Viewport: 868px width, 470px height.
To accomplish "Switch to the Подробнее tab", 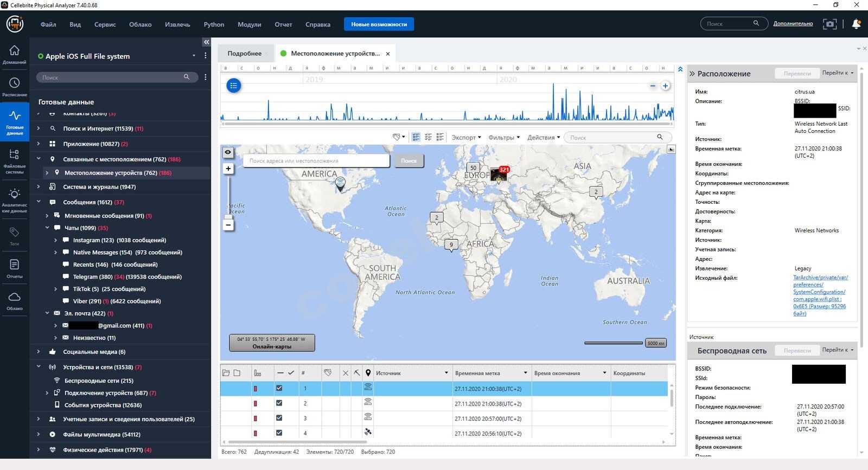I will [x=244, y=54].
